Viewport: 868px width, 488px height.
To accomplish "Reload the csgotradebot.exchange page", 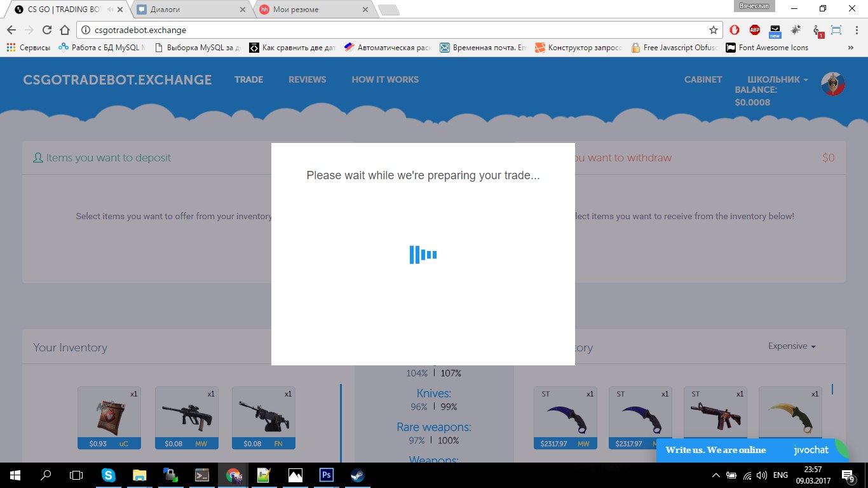I will click(46, 30).
